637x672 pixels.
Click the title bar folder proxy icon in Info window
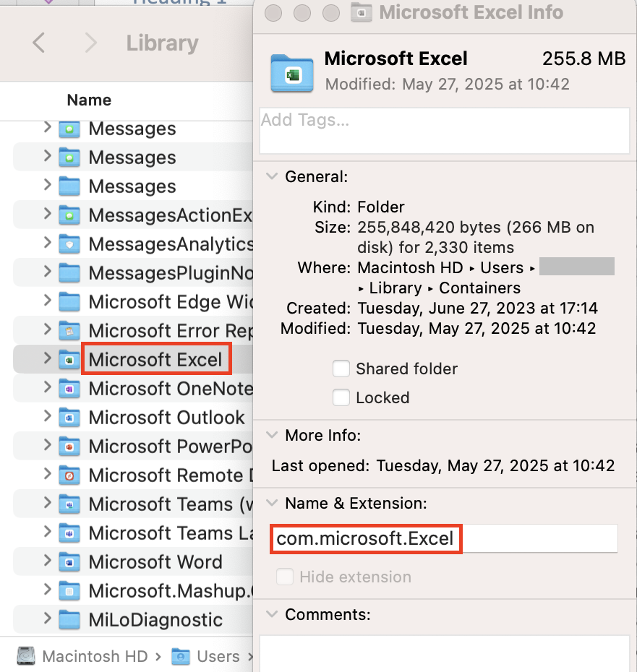362,12
